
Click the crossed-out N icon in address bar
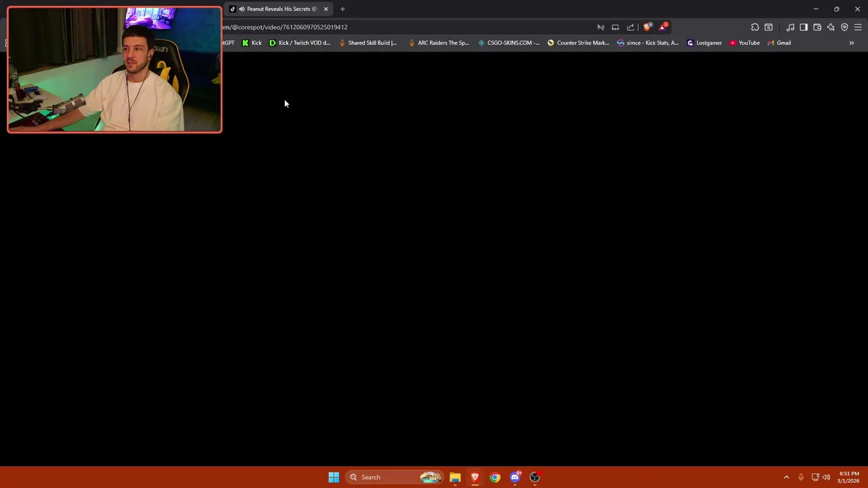point(601,27)
